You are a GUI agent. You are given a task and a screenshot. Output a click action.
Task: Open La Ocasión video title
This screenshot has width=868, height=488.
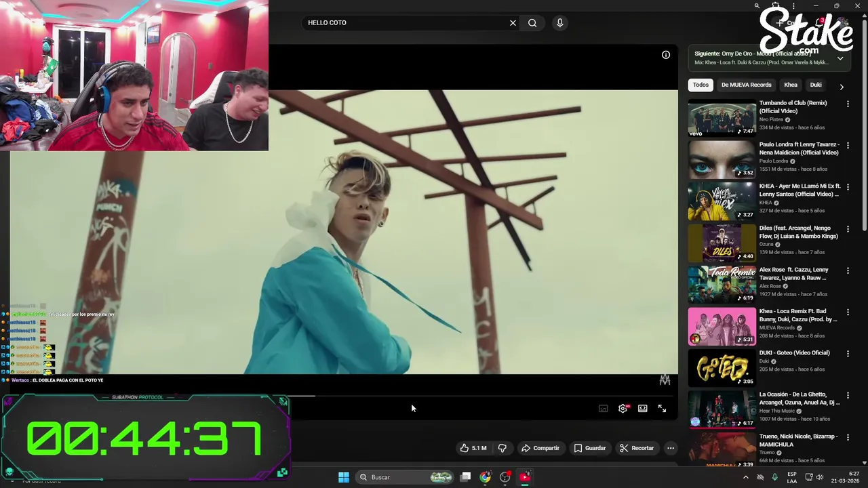point(800,399)
